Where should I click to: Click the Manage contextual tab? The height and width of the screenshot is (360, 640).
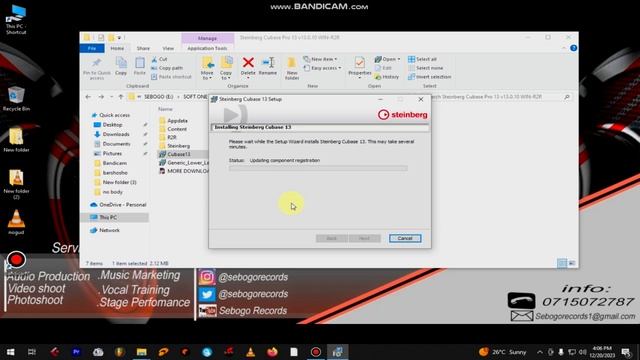(207, 38)
